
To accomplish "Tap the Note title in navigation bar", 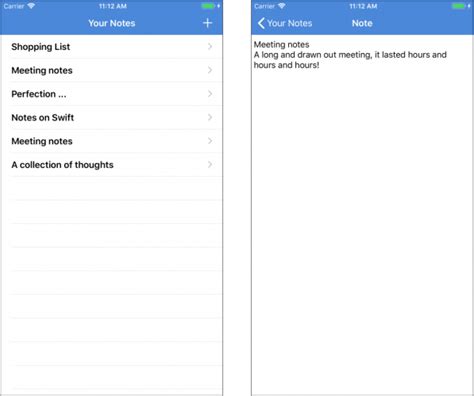I will [362, 23].
